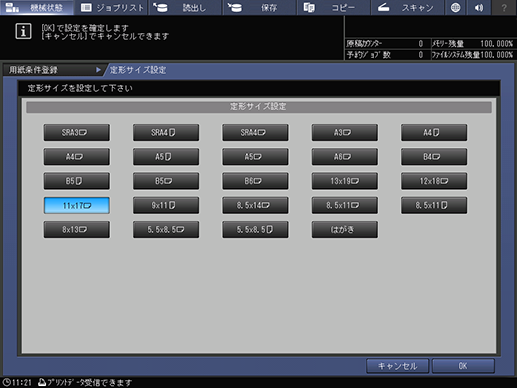The image size is (517, 388).
Task: Select the SRA4 portrait paper size
Action: tap(166, 132)
